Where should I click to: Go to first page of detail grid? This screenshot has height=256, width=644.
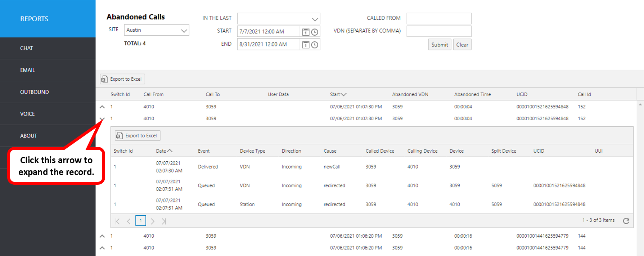(117, 221)
